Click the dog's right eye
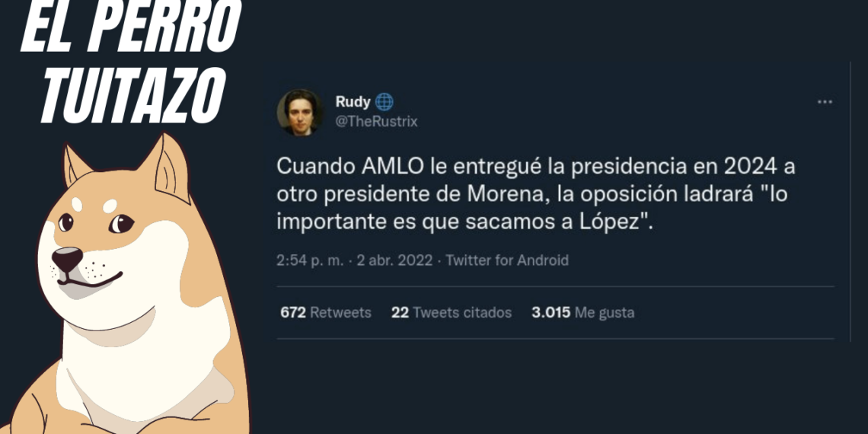 pyautogui.click(x=120, y=224)
